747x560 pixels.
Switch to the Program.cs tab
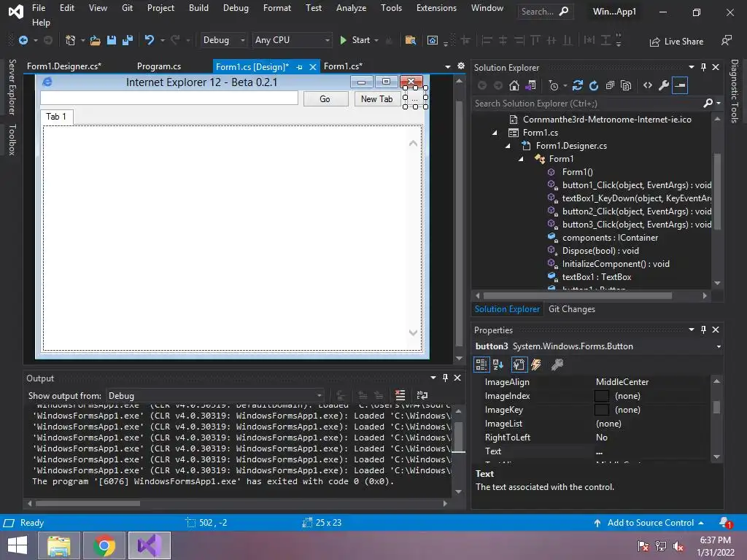coord(158,66)
